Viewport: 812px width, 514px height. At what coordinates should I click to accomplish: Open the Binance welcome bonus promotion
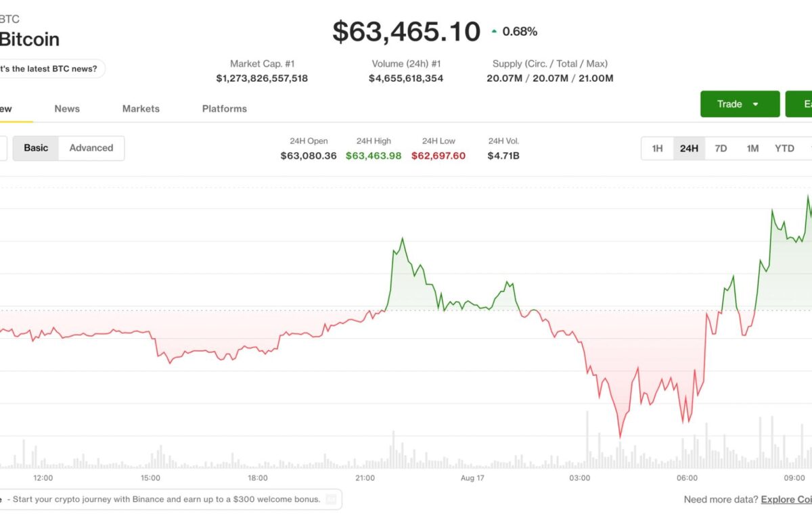[163, 499]
